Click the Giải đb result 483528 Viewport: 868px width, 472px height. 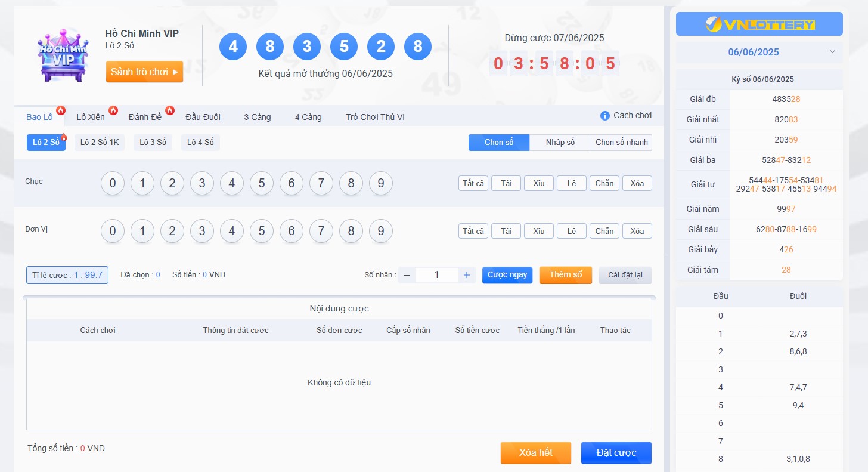tap(786, 99)
